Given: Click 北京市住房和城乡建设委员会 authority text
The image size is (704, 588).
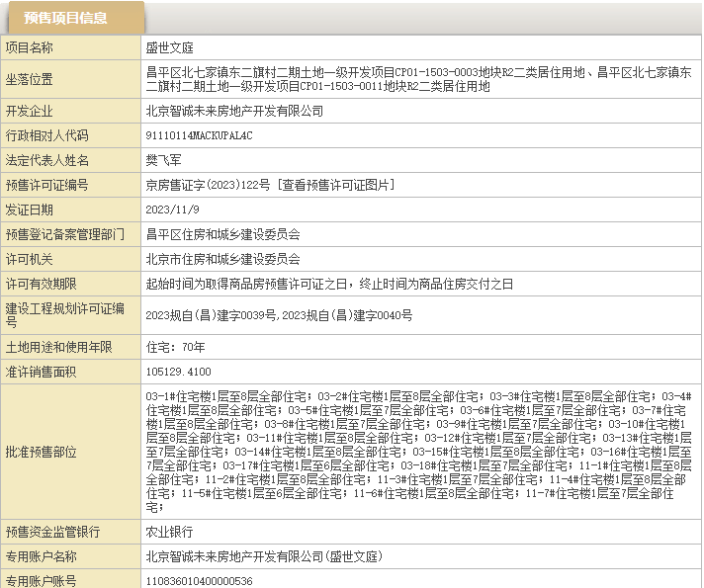Looking at the screenshot, I should [x=222, y=259].
